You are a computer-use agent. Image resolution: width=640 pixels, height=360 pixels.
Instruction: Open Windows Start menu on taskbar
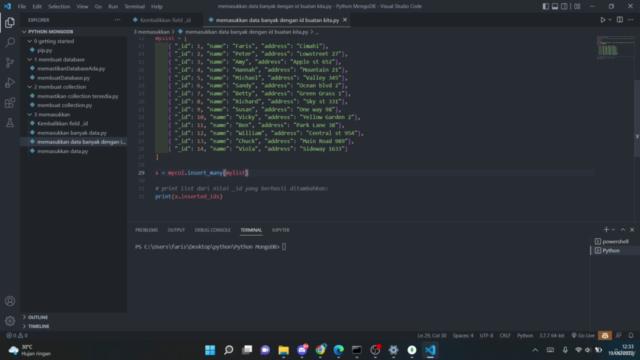pos(210,350)
